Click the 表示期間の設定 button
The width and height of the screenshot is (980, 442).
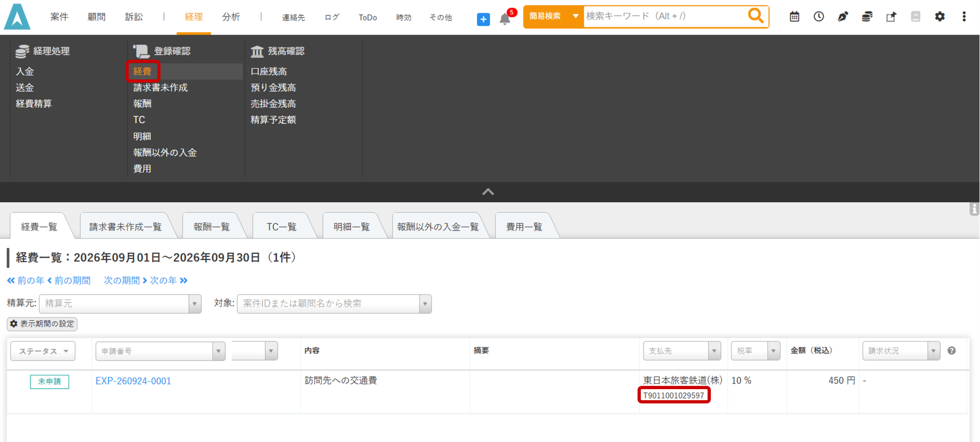click(42, 324)
